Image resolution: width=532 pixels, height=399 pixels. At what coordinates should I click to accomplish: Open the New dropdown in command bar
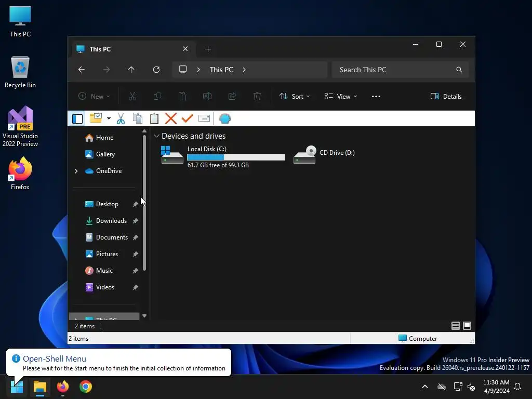coord(94,96)
